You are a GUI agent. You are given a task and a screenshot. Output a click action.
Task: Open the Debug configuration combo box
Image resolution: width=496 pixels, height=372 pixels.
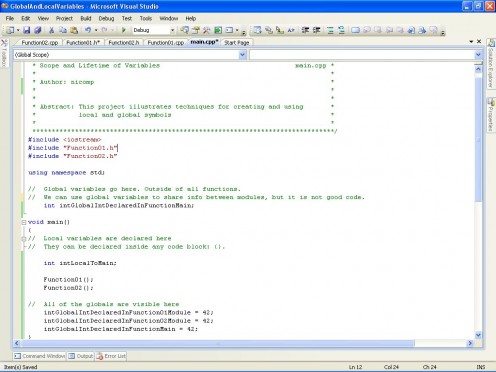coord(154,30)
